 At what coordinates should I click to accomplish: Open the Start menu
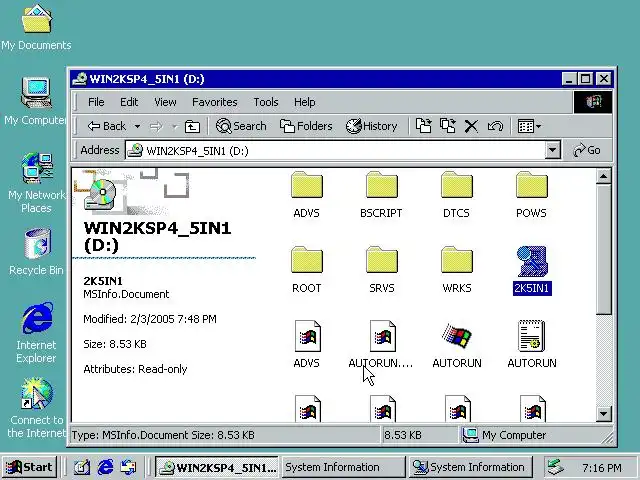pos(29,467)
